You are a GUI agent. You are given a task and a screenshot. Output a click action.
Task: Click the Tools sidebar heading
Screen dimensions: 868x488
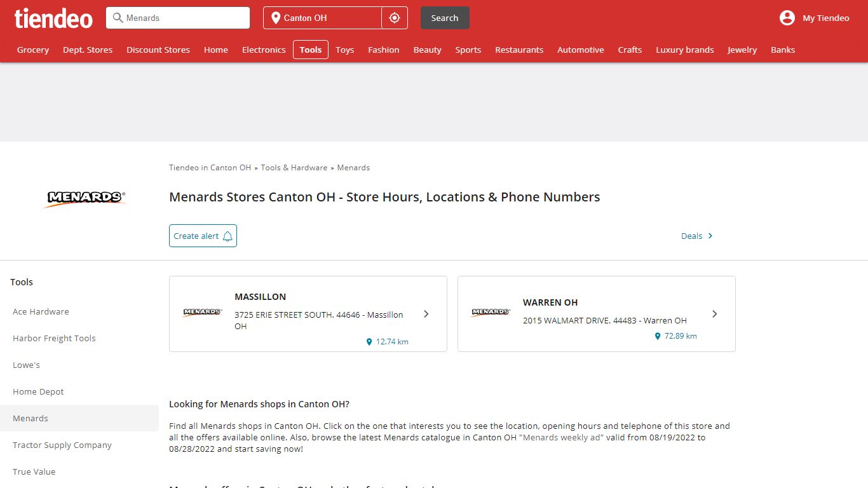22,282
